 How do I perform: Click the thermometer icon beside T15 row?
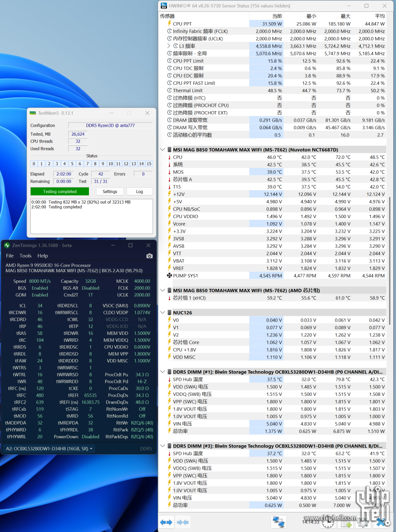pos(169,187)
